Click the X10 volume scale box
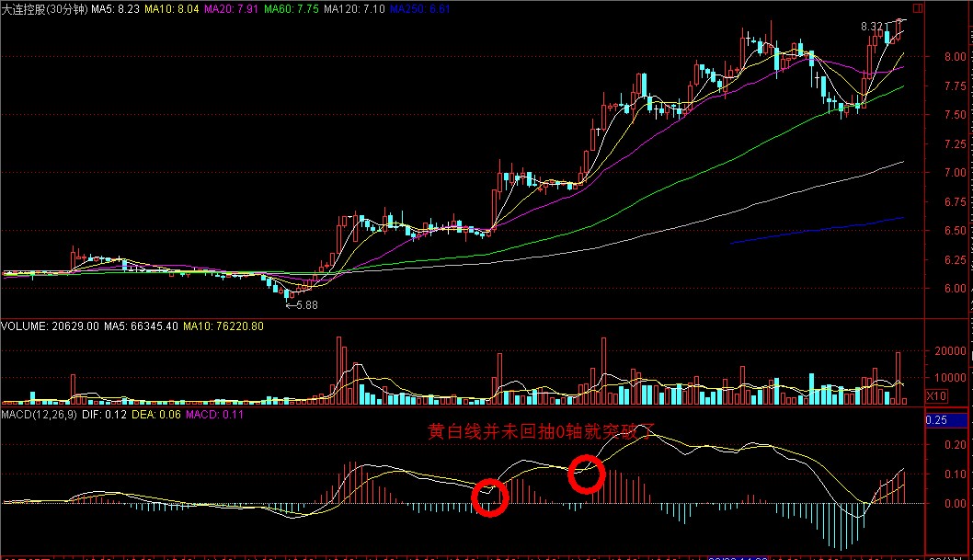 (935, 396)
